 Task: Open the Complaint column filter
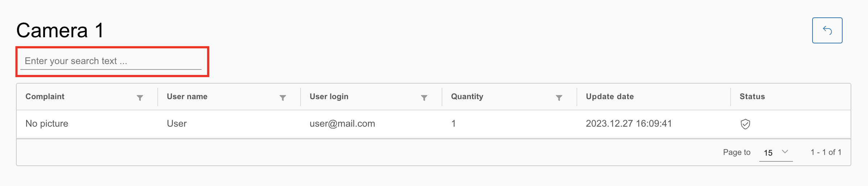[x=140, y=97]
